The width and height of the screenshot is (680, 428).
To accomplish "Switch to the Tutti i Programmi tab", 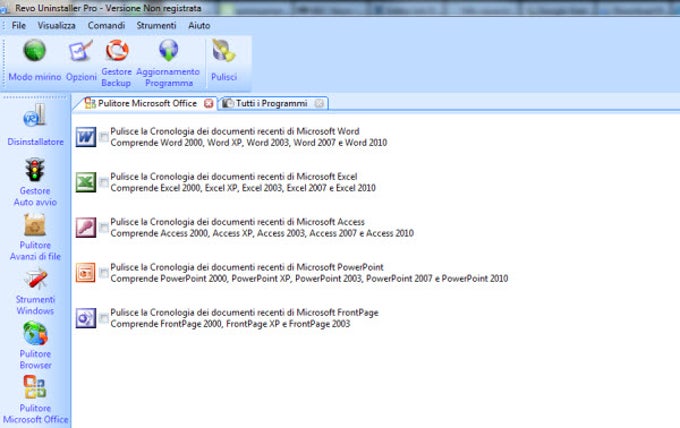I will pos(271,103).
